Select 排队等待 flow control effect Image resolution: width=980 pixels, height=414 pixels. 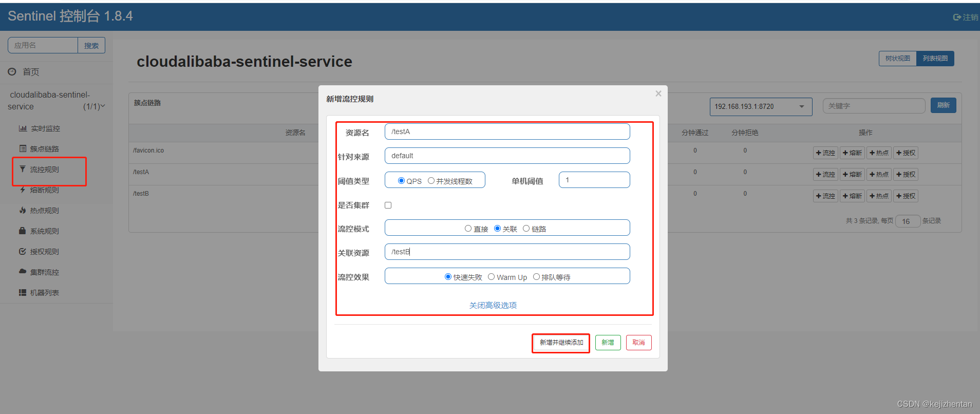(x=536, y=277)
